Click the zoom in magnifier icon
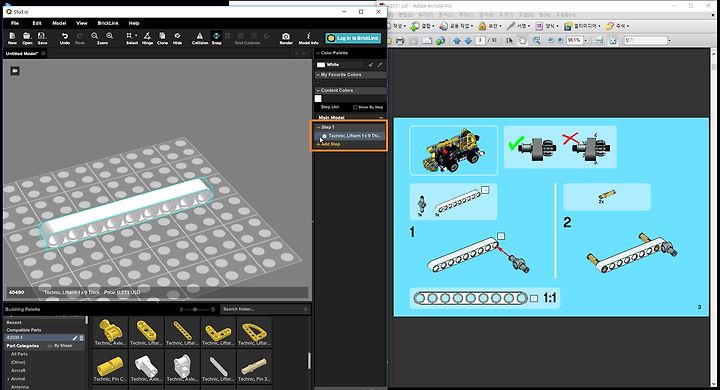Screen dimensions: 720x390 tap(109, 36)
